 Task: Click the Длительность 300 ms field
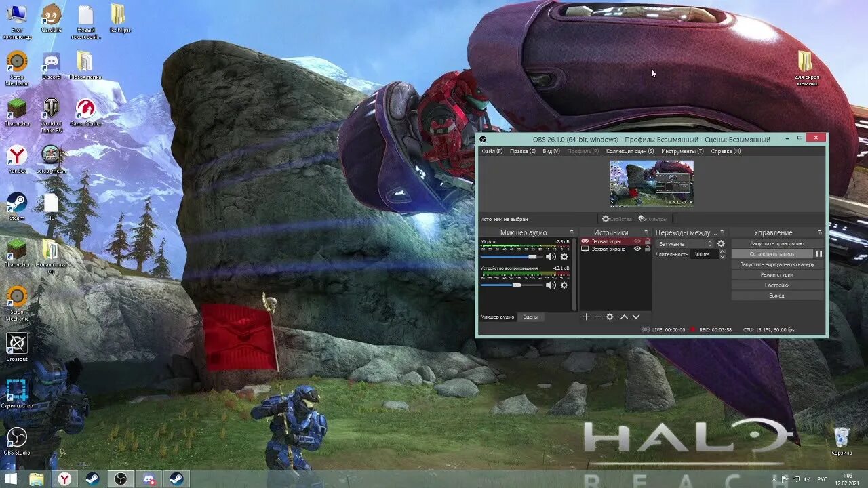(703, 254)
